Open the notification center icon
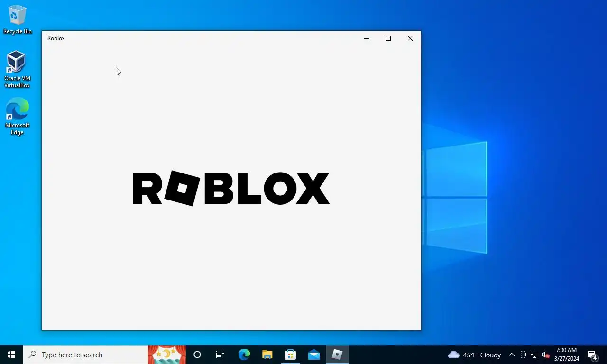The width and height of the screenshot is (607, 364). point(592,355)
